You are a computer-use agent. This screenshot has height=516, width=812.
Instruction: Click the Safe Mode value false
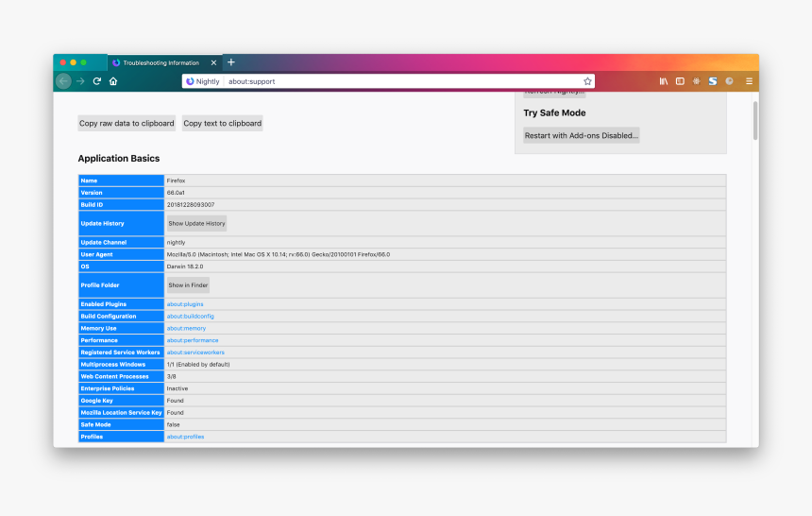coord(173,424)
